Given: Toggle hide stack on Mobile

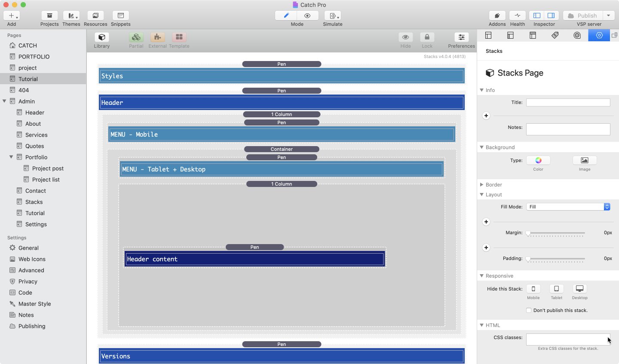Looking at the screenshot, I should pos(533,289).
